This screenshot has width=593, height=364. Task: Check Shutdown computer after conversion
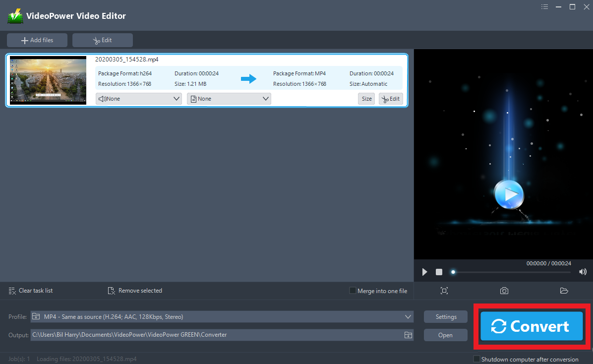click(476, 359)
